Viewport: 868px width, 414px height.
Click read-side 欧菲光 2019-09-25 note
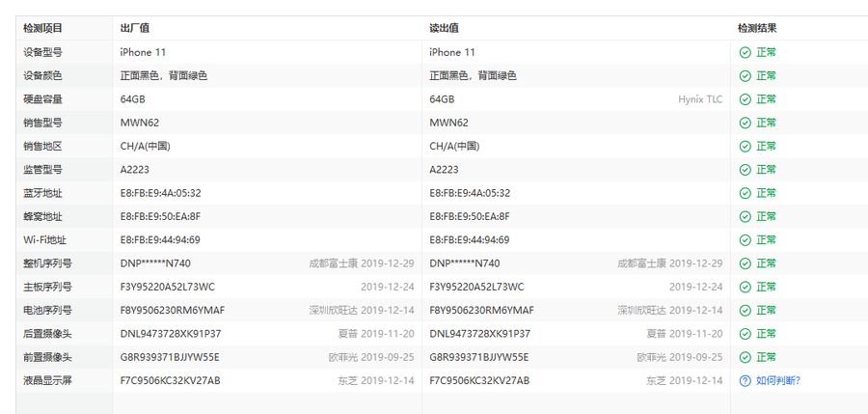click(680, 357)
